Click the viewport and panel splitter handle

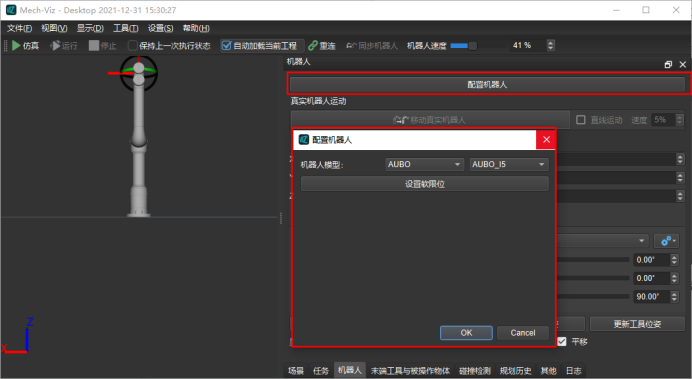tap(281, 218)
